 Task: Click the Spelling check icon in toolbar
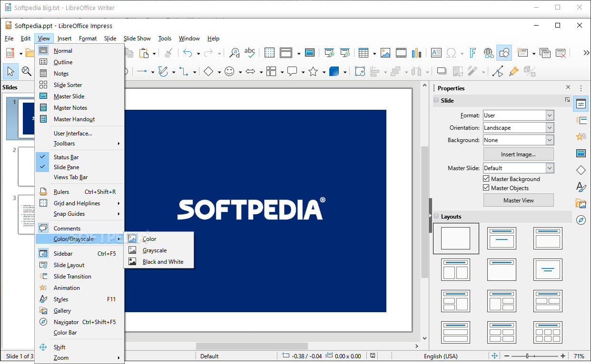pyautogui.click(x=250, y=53)
